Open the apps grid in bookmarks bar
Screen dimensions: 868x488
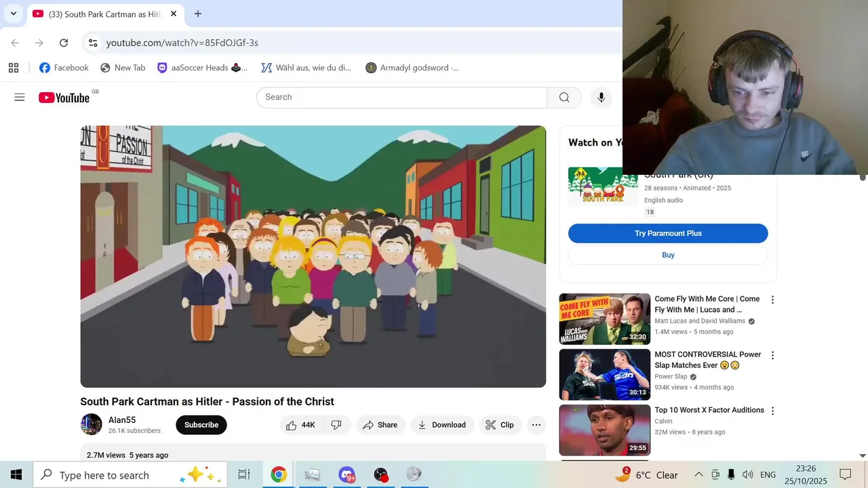pyautogui.click(x=14, y=68)
